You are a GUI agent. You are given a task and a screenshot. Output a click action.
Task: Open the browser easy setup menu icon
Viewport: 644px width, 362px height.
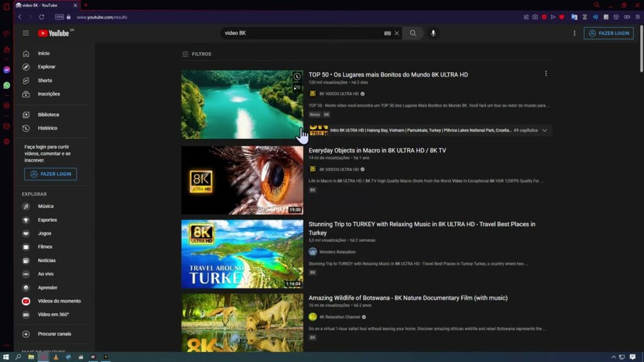(x=638, y=17)
